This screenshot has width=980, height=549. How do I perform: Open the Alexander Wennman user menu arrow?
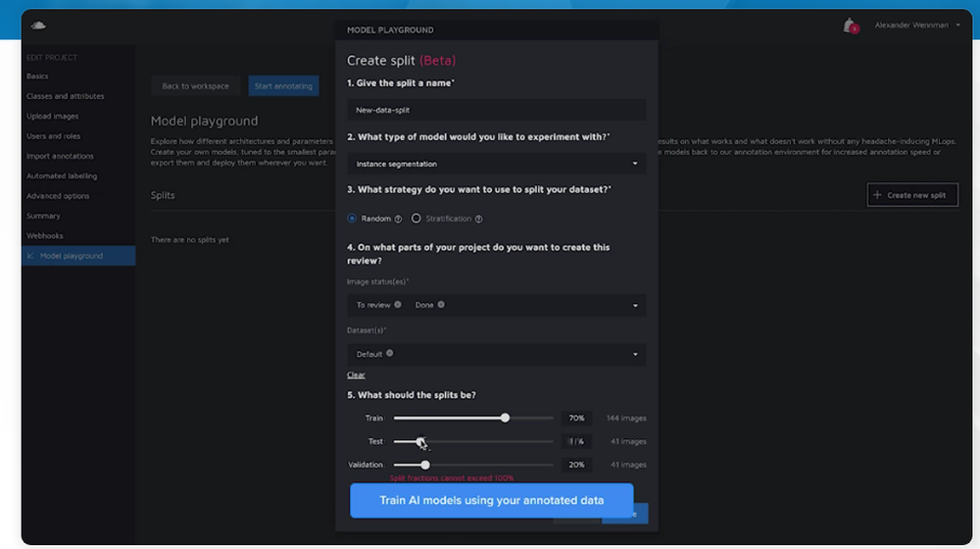(957, 25)
